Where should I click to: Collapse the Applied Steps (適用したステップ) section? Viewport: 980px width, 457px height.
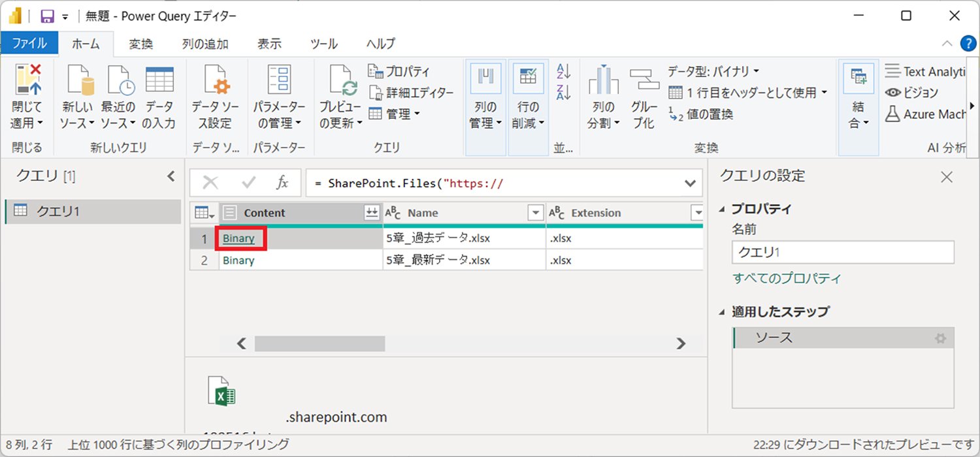(721, 312)
